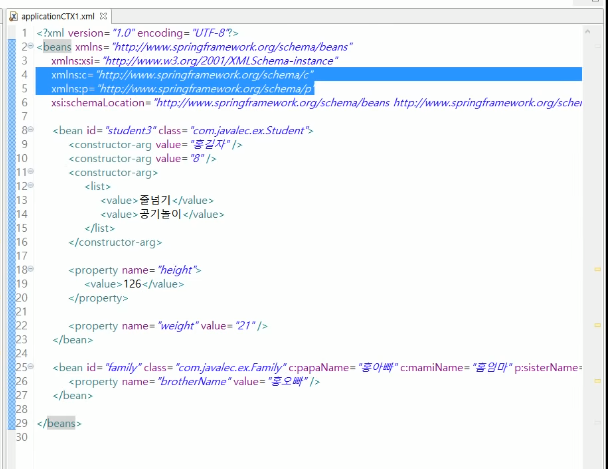Collapse the family bean at line 25
The height and width of the screenshot is (469, 608).
[x=31, y=367]
